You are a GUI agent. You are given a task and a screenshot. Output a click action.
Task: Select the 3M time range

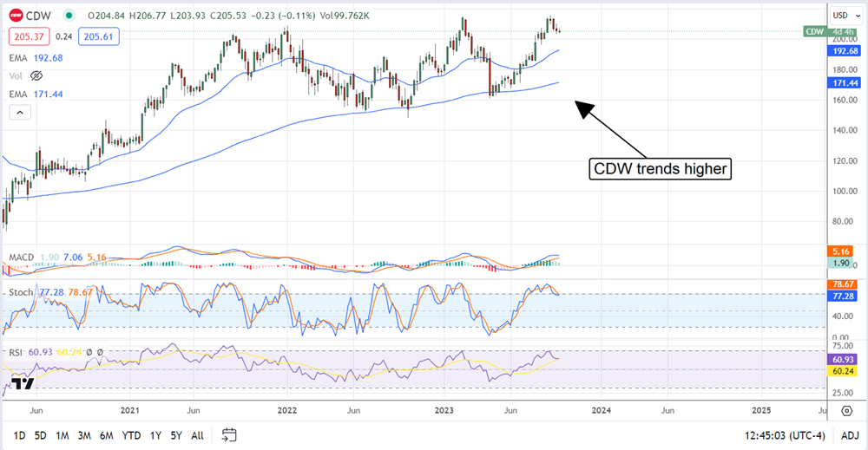coord(84,435)
